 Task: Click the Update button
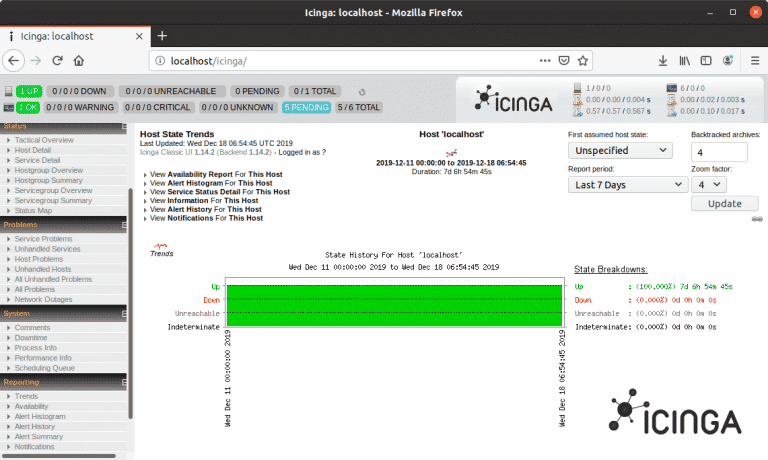tap(725, 203)
